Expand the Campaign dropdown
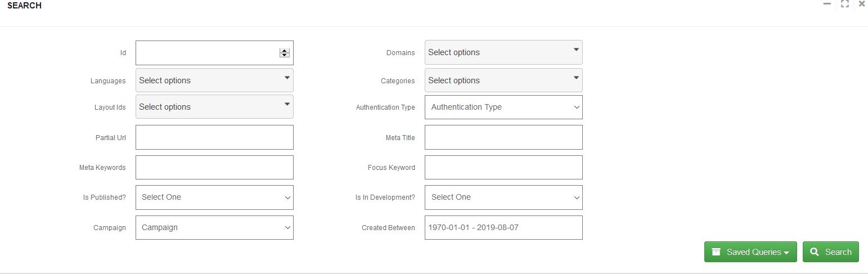 (x=214, y=228)
